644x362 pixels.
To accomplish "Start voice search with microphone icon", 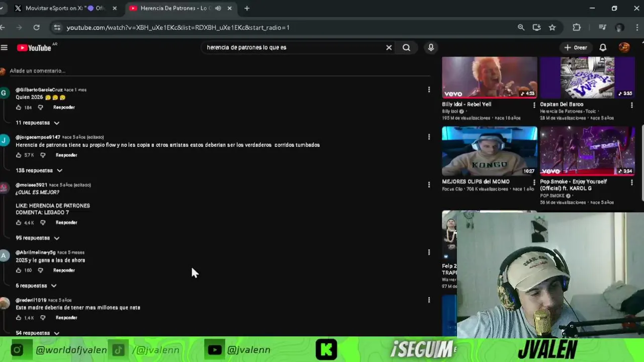I will (431, 47).
